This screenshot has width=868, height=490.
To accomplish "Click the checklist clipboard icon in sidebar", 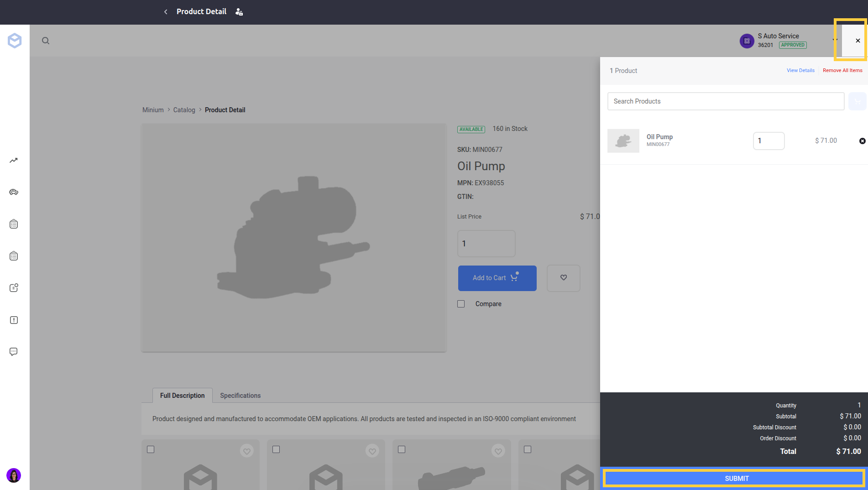I will [x=14, y=255].
